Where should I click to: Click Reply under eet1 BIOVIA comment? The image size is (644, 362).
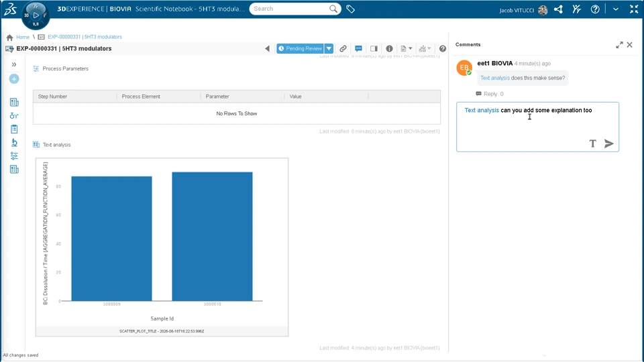(x=490, y=94)
